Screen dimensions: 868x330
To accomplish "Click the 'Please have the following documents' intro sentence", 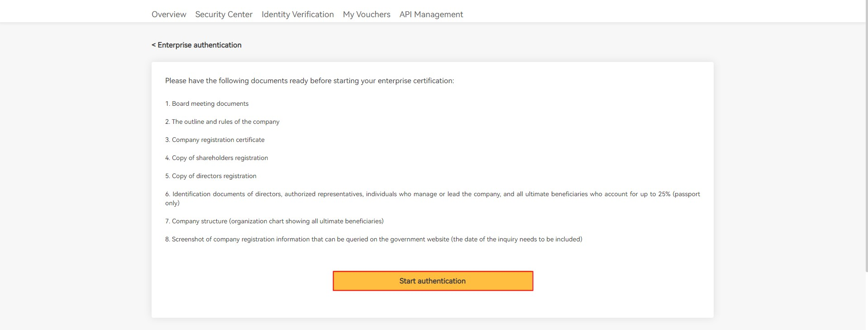I will tap(309, 81).
